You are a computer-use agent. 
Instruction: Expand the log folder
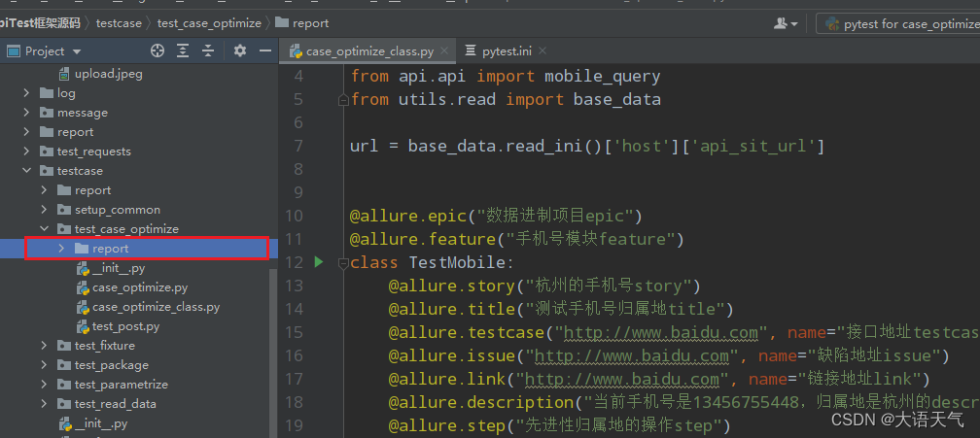pos(26,93)
